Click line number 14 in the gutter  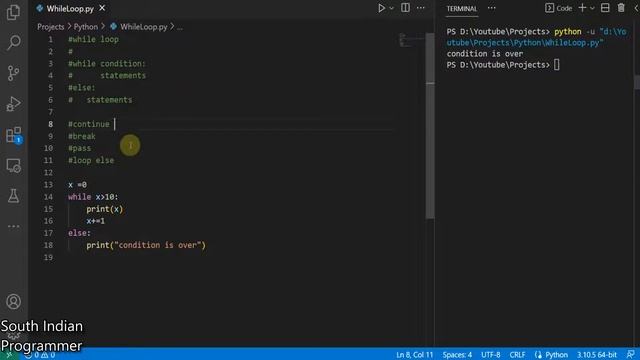coord(48,197)
